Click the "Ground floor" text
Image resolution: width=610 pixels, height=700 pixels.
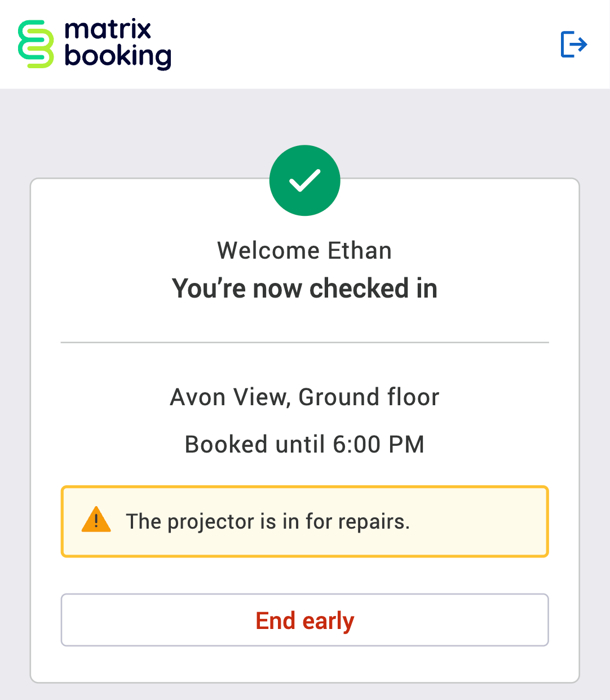[x=369, y=397]
